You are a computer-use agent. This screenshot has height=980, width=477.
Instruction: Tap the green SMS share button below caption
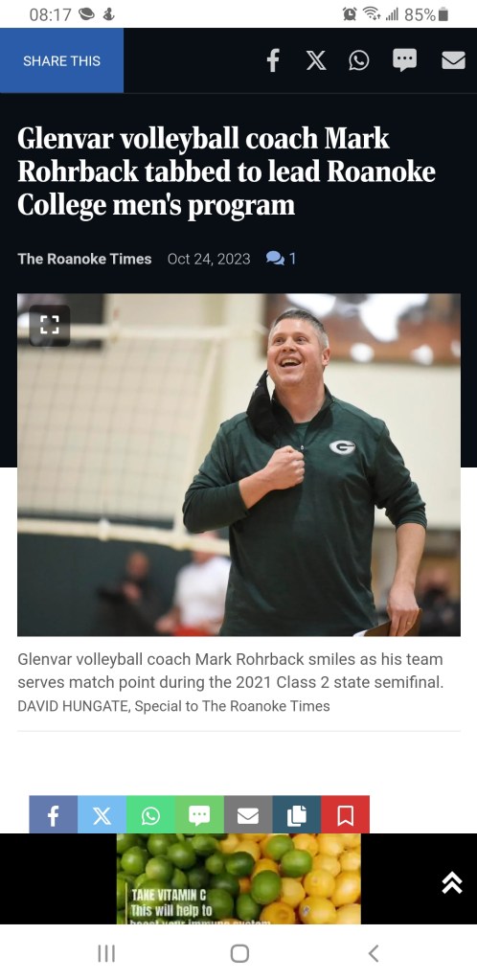point(199,815)
